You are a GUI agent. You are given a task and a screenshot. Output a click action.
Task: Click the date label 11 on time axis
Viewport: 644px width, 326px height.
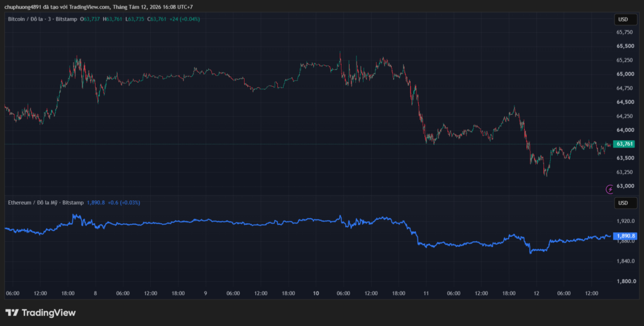pos(426,293)
